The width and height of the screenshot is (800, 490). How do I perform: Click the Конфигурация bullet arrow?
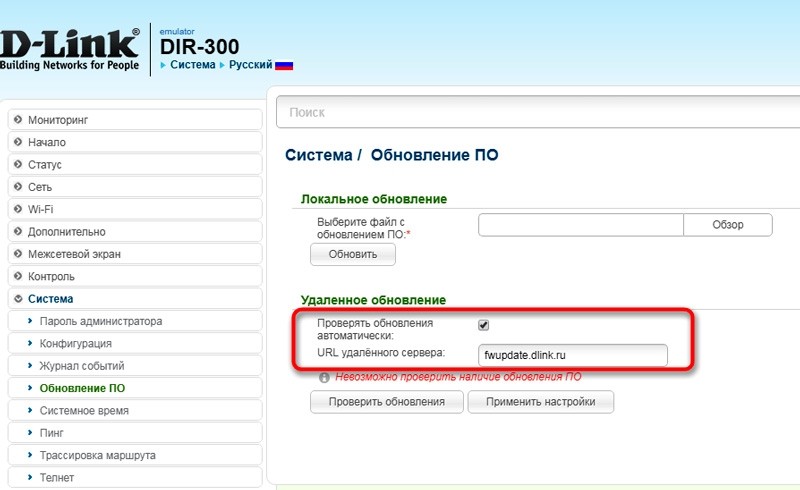coord(30,344)
